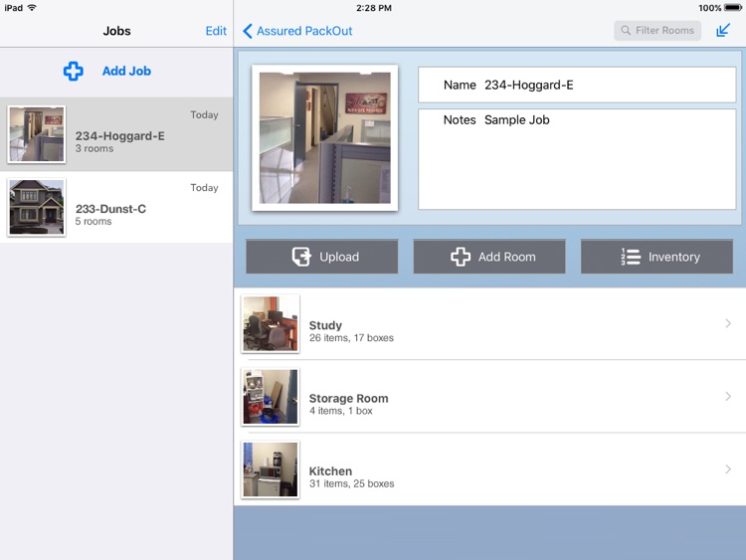
Task: Tap 'Today' on 233-Dunst-C row
Action: [x=204, y=187]
